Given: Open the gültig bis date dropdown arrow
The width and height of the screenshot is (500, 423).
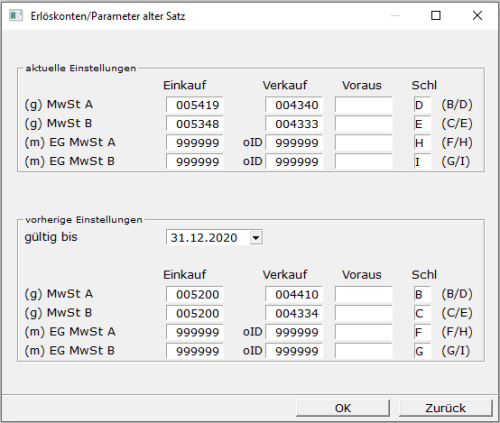Looking at the screenshot, I should (256, 238).
